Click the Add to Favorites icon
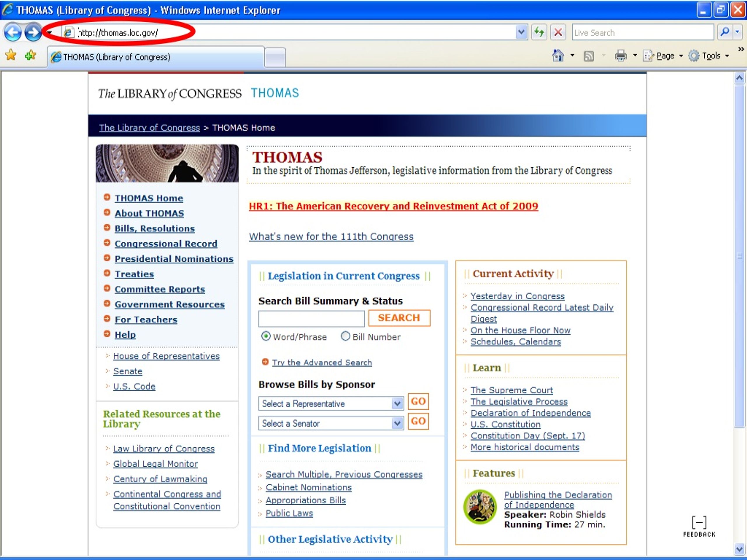This screenshot has width=747, height=560. [30, 55]
